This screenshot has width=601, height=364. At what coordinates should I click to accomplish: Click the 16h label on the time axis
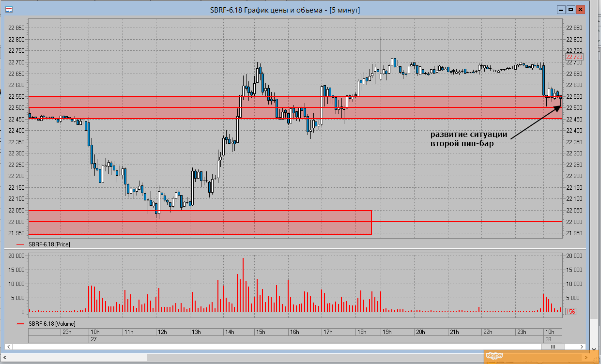click(294, 332)
